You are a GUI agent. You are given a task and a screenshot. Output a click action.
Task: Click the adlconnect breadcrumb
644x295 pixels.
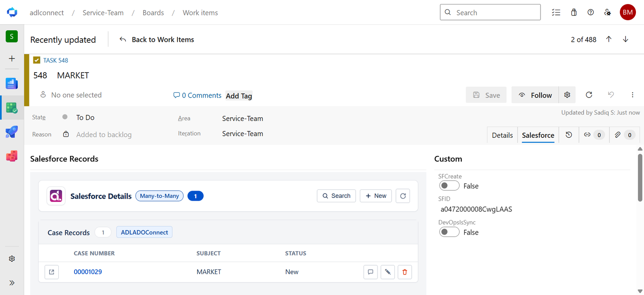(47, 12)
